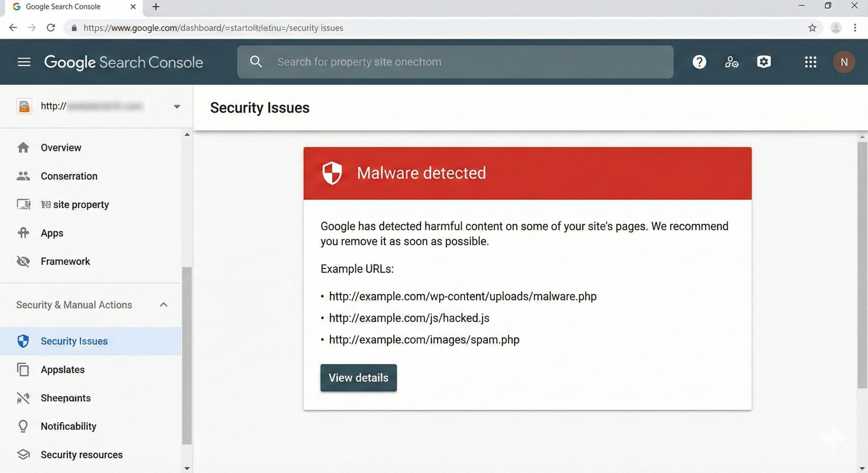Expand the property selector dropdown arrow

pos(177,106)
